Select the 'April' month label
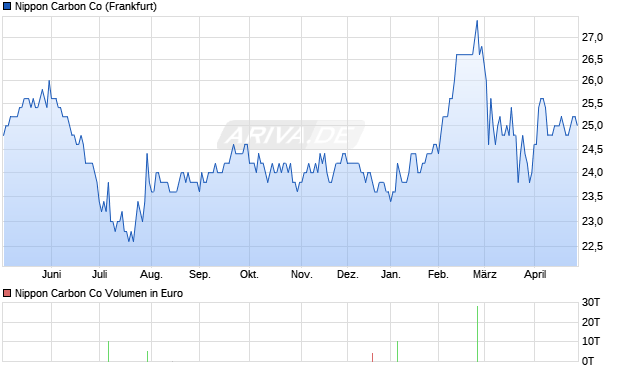 click(x=535, y=274)
